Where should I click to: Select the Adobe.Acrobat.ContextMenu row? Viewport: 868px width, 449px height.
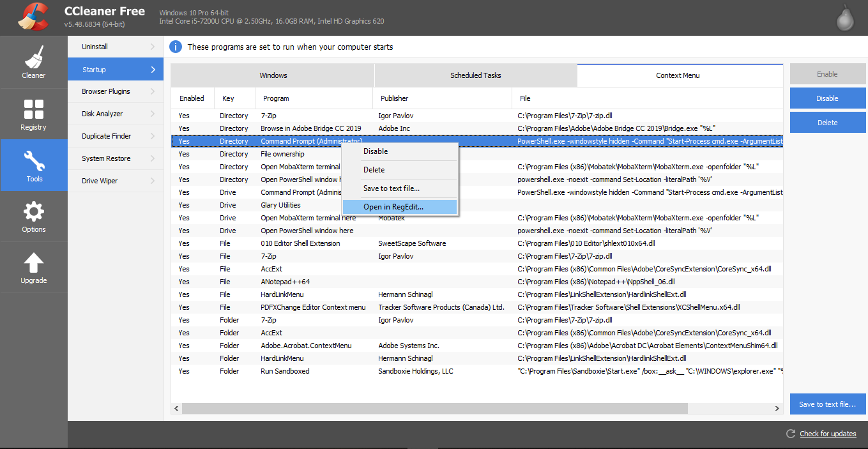pyautogui.click(x=476, y=346)
